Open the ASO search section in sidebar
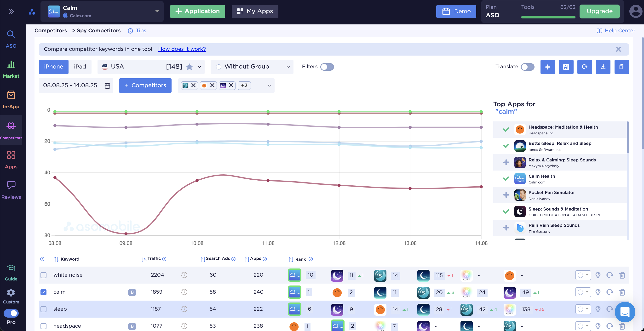The height and width of the screenshot is (331, 644). click(x=11, y=39)
